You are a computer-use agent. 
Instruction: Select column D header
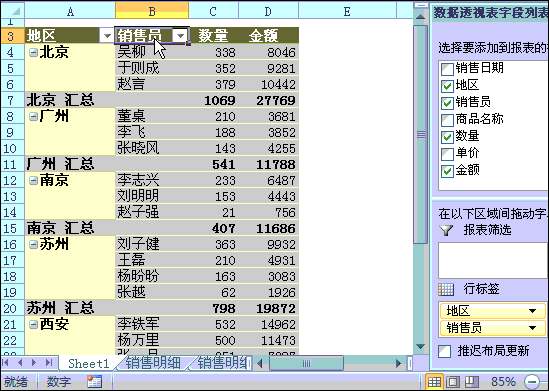[268, 11]
